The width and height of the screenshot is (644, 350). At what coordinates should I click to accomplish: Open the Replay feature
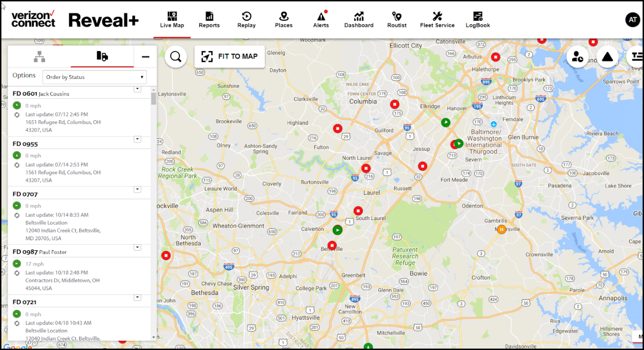247,19
